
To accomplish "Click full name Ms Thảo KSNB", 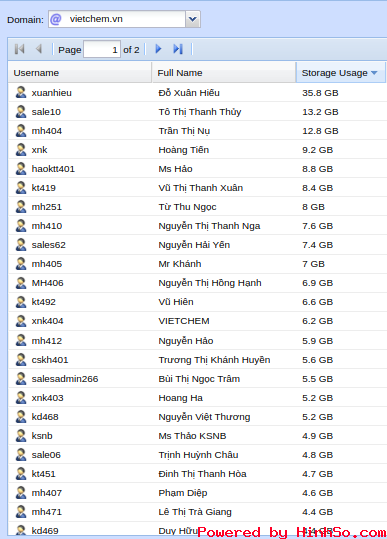I will tap(192, 436).
